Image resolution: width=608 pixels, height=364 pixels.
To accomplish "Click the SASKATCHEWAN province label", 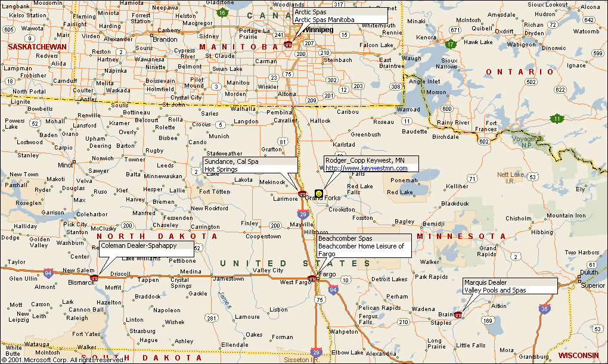I will tap(37, 47).
